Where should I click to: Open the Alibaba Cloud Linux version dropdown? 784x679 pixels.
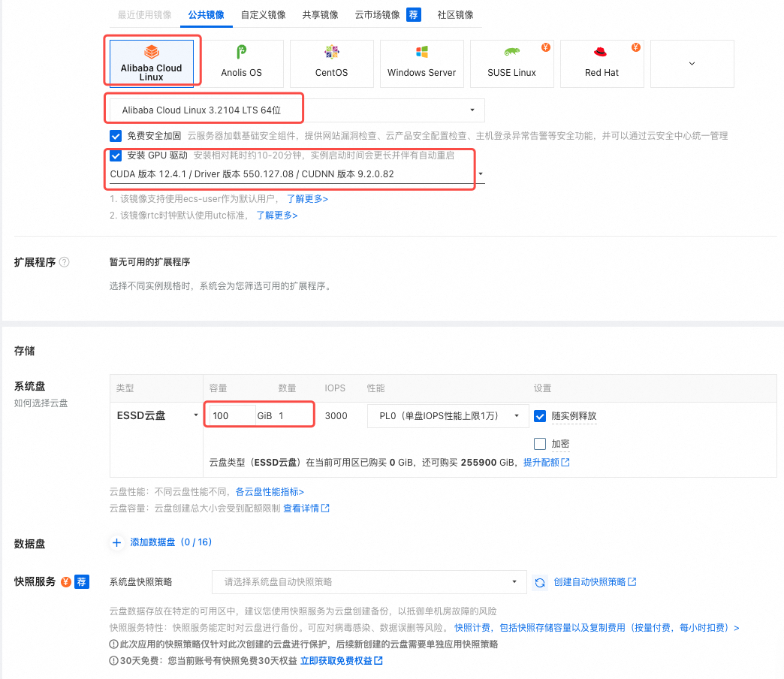tap(297, 110)
